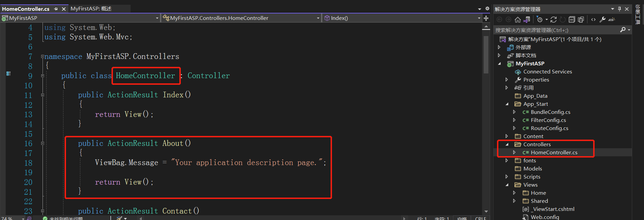
Task: Click the editor scroll down arrow
Action: tap(486, 212)
